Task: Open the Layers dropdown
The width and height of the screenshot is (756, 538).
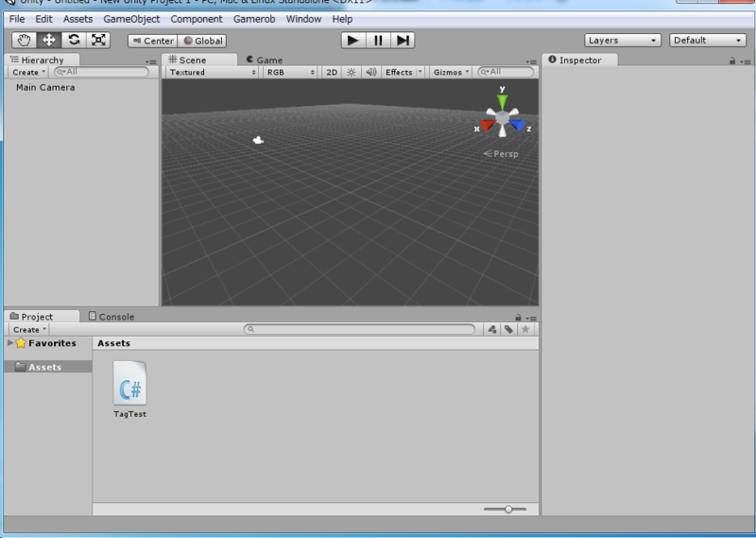Action: [623, 40]
